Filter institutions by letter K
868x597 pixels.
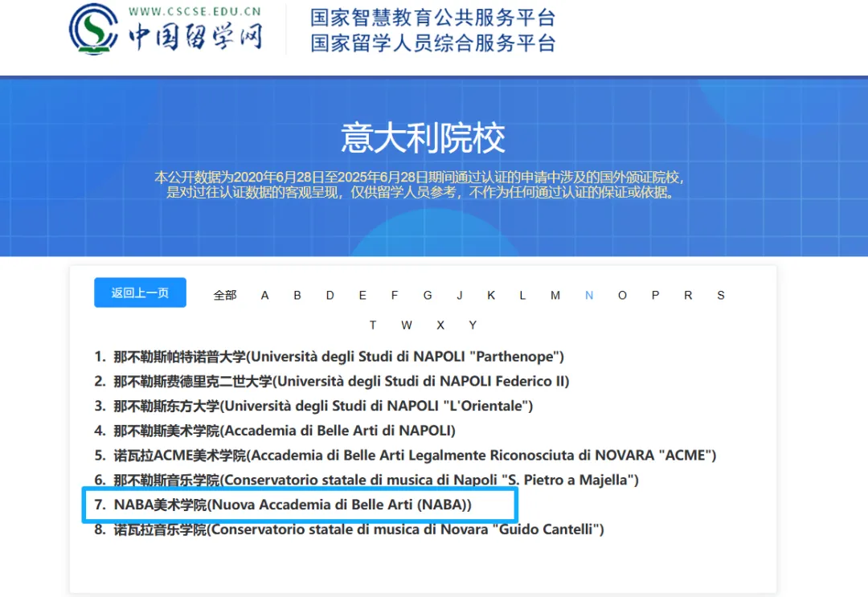pyautogui.click(x=491, y=296)
